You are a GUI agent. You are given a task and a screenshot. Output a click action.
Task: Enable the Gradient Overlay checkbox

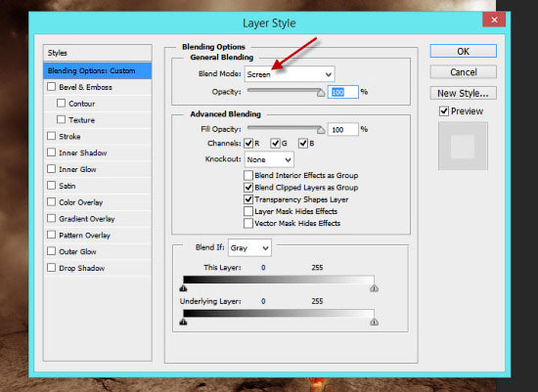[52, 218]
